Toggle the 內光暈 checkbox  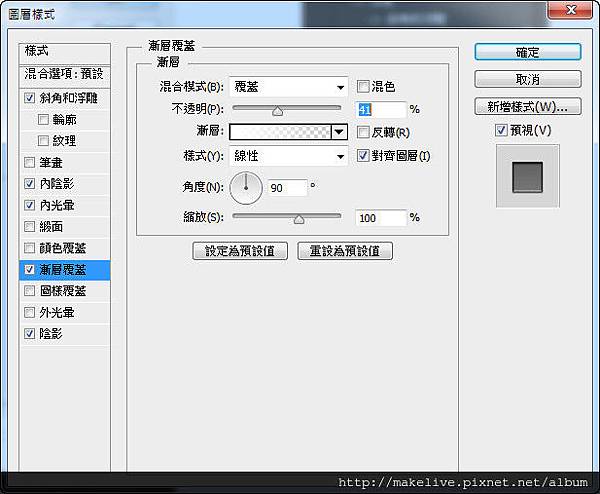[x=29, y=205]
